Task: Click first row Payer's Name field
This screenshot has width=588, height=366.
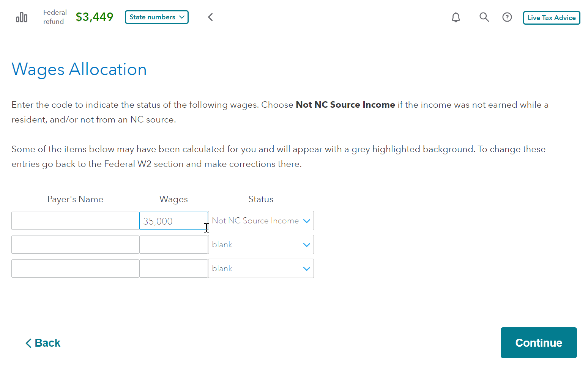Action: (x=75, y=221)
